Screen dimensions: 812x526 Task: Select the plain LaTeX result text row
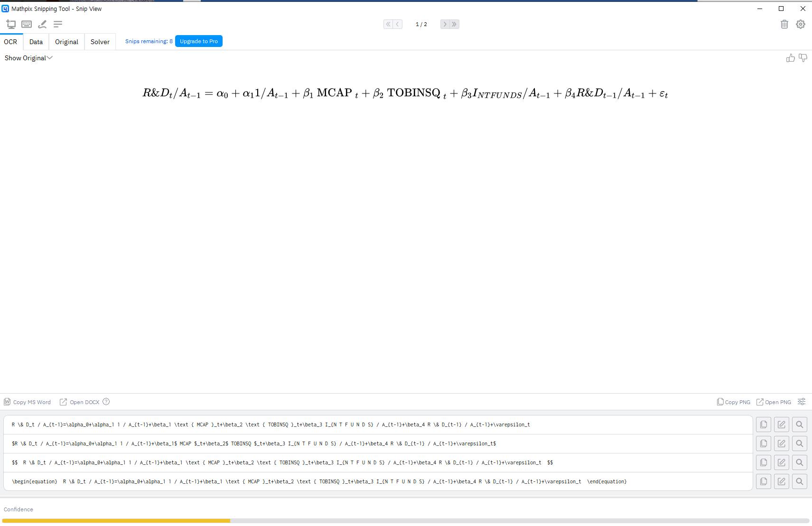point(378,424)
